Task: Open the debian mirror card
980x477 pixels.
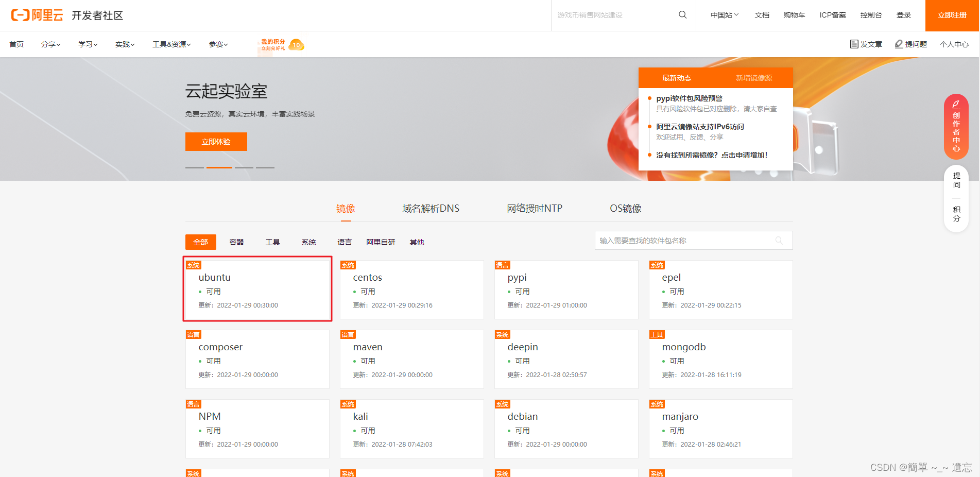Action: click(566, 429)
